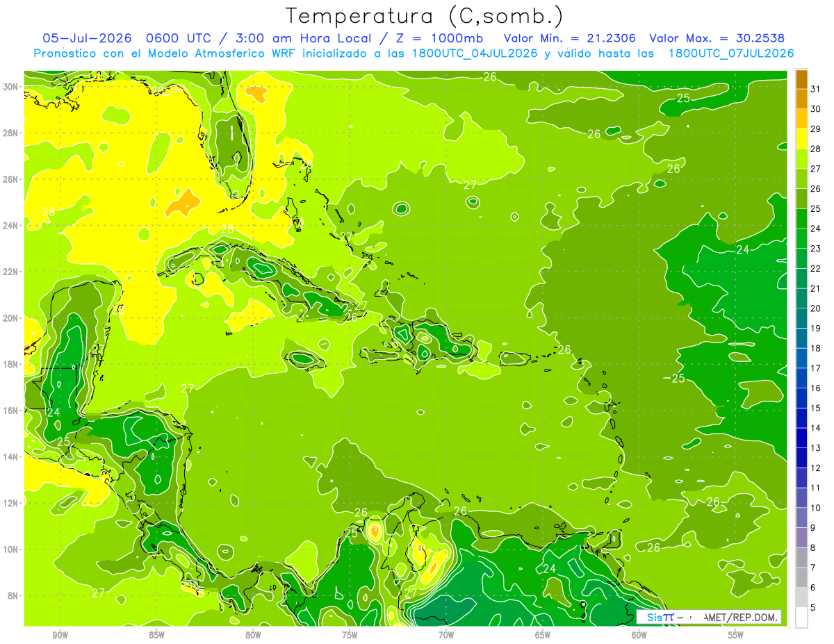Click the 85W longitude axis label
The width and height of the screenshot is (834, 644).
tap(156, 635)
